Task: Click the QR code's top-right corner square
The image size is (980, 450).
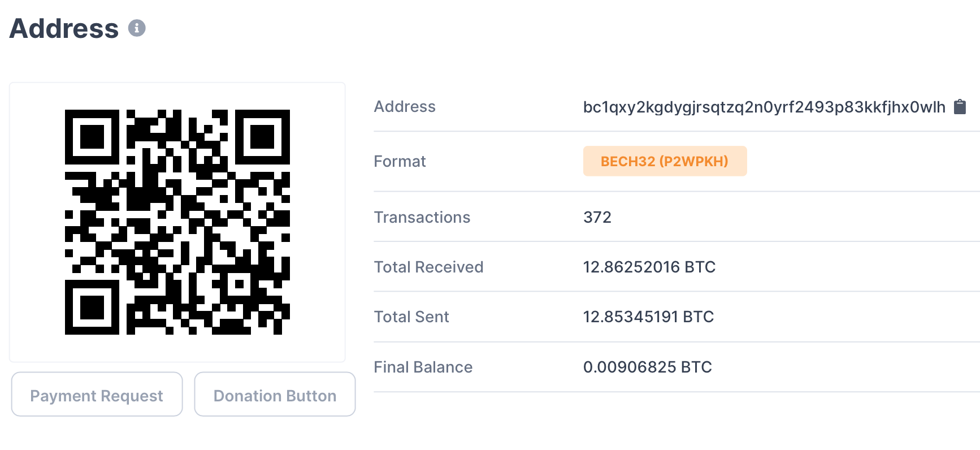Action: [262, 137]
